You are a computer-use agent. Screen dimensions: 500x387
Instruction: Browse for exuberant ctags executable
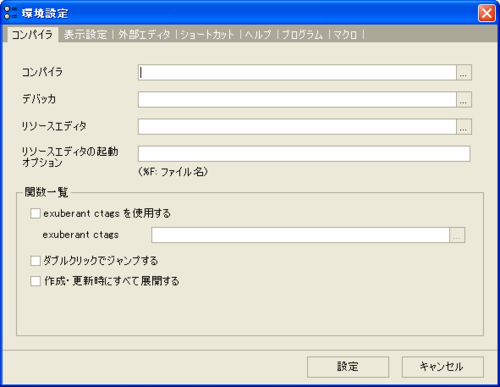tap(457, 235)
